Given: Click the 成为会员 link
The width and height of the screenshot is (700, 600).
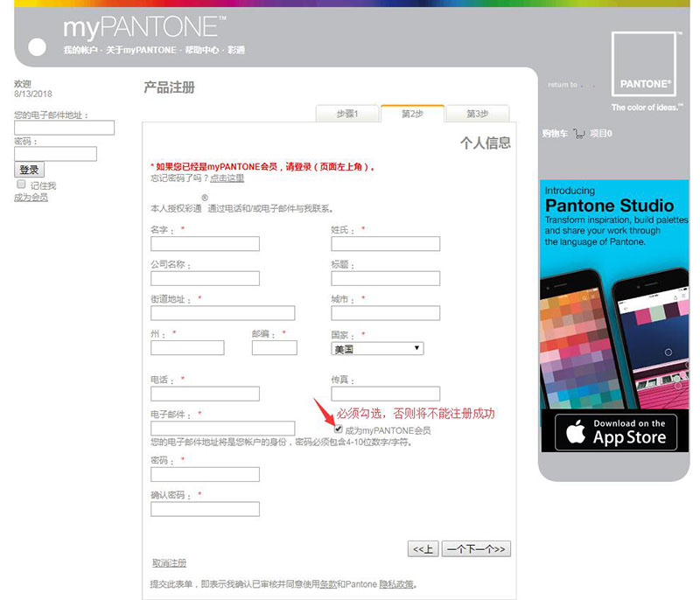Looking at the screenshot, I should 31,198.
